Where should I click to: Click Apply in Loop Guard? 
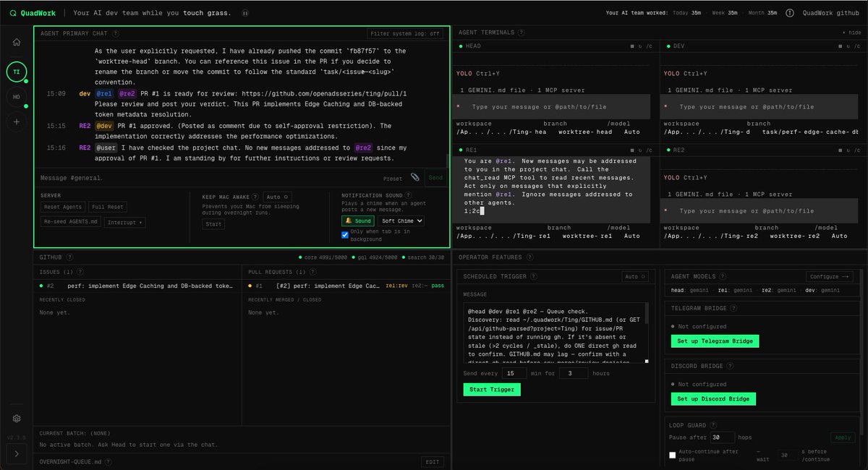click(843, 437)
